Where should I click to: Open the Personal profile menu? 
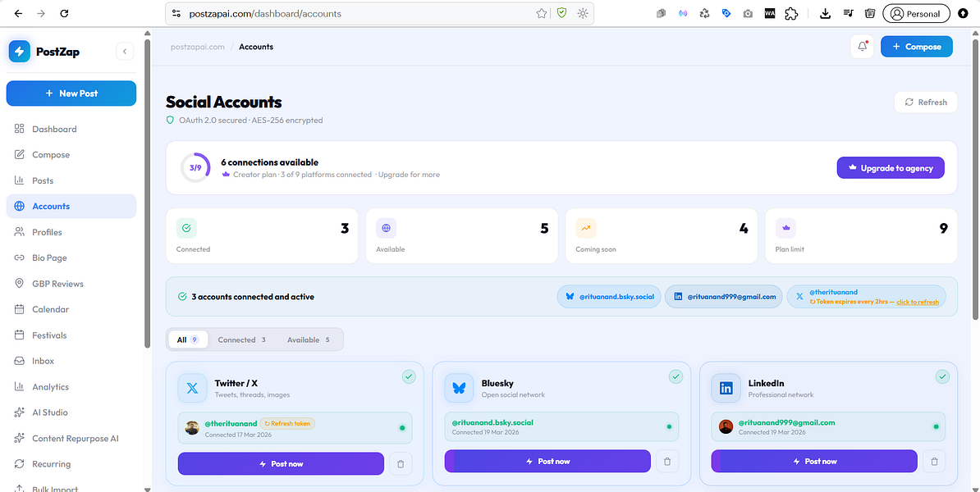click(x=916, y=13)
